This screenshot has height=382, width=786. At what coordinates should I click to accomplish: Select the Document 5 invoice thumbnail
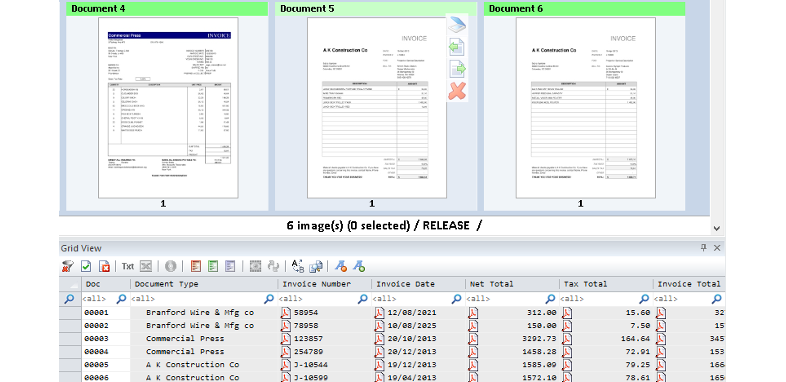[377, 108]
